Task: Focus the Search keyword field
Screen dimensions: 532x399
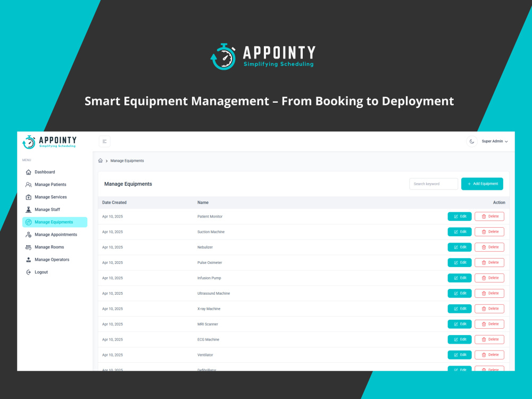Action: click(x=434, y=184)
